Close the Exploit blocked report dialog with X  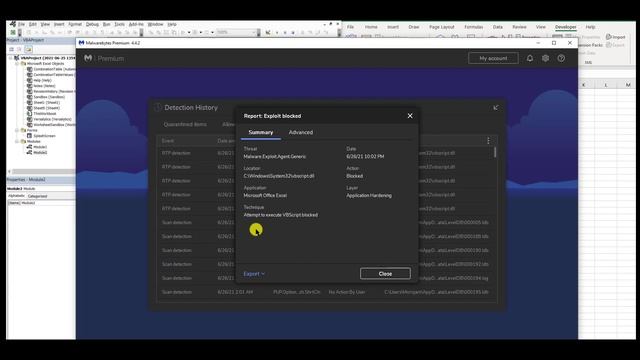click(410, 116)
